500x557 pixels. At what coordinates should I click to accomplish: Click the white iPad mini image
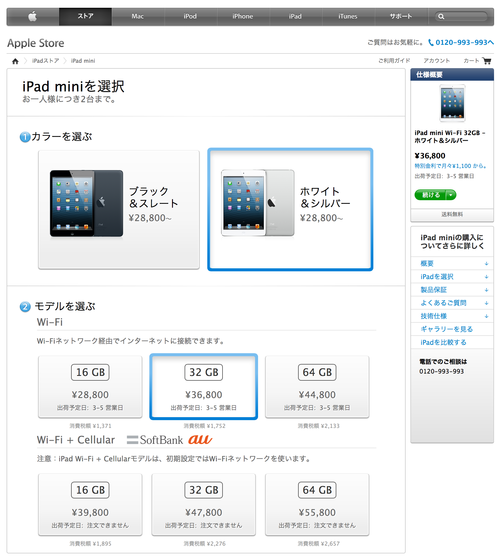[258, 203]
